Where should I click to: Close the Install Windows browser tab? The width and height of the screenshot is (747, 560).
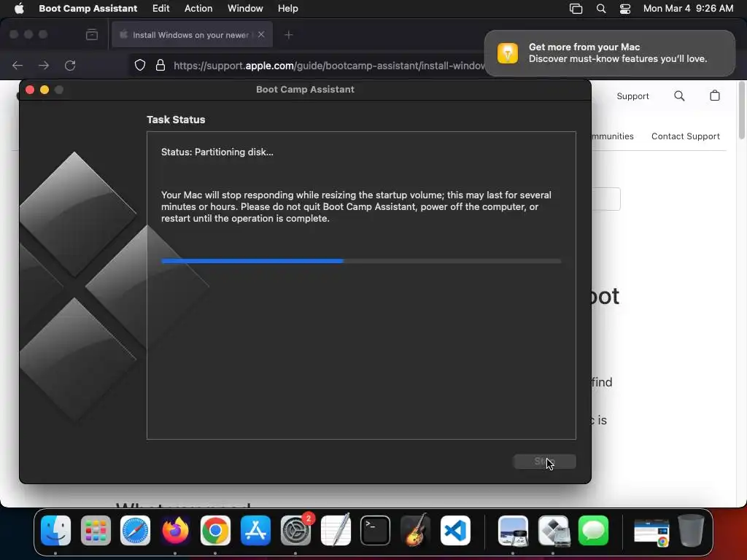click(x=261, y=34)
